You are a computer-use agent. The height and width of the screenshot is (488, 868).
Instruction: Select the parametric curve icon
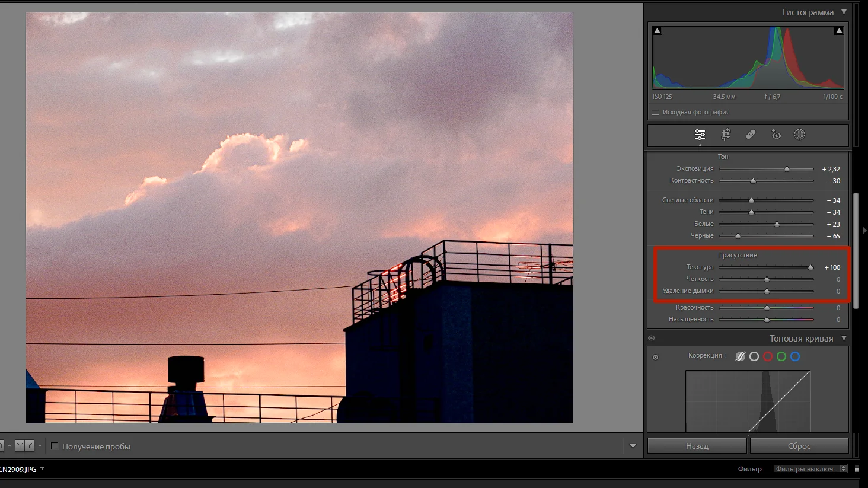click(x=741, y=356)
